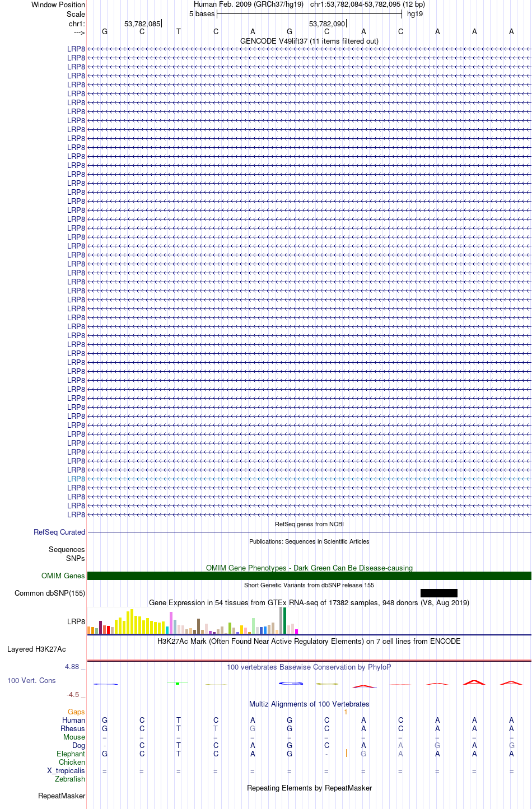
Task: Click the OMIM Genes side label
Action: pyautogui.click(x=63, y=576)
